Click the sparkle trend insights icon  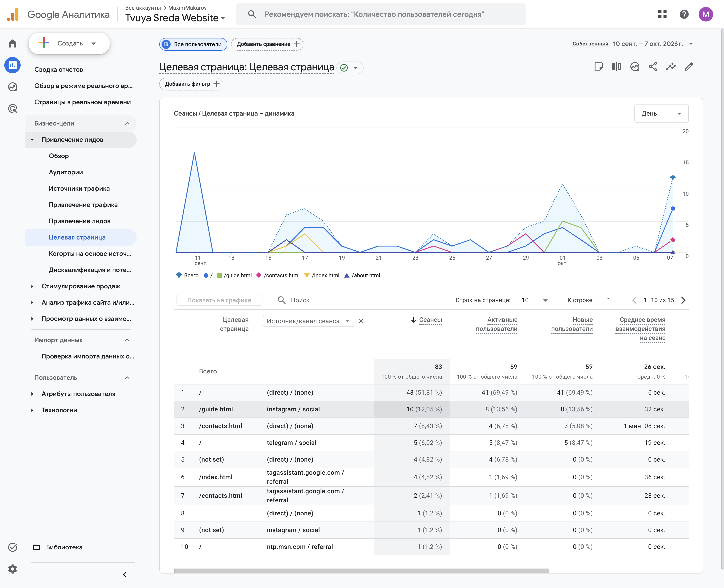(x=671, y=66)
